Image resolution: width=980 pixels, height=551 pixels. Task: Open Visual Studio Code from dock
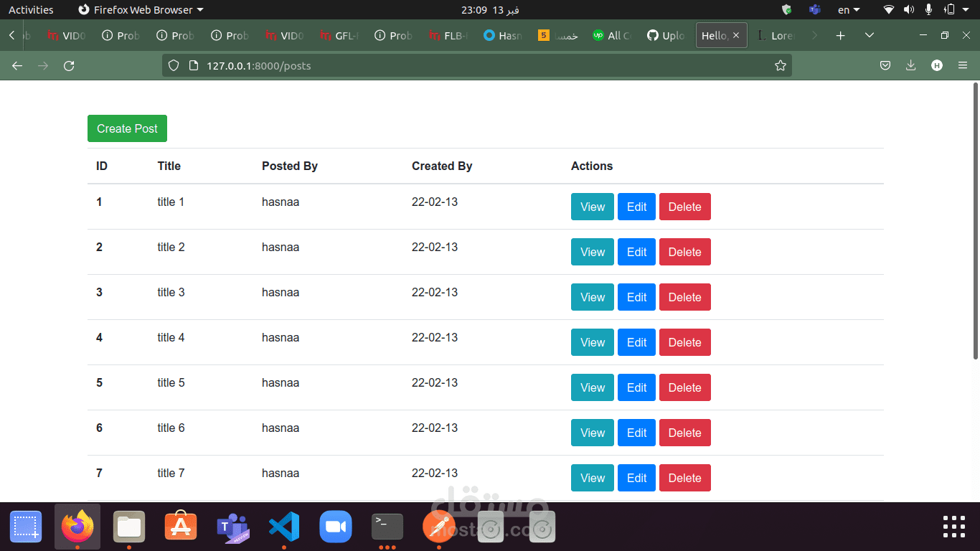tap(284, 527)
